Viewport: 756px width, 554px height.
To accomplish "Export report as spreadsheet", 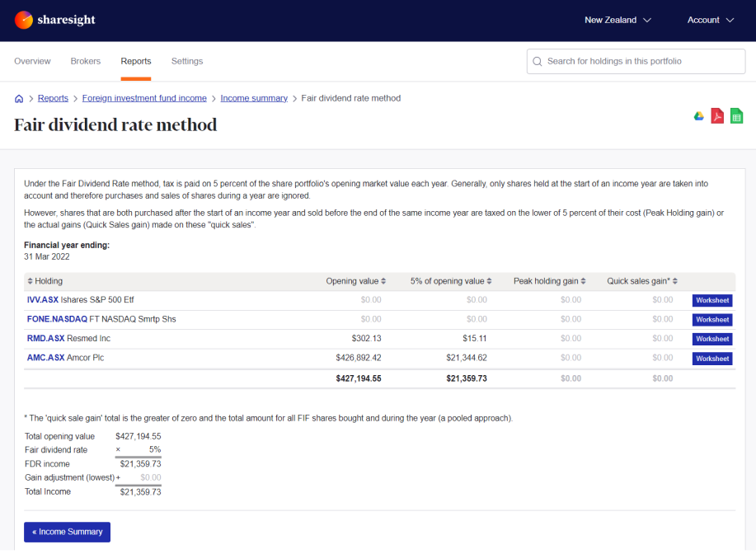I will 736,116.
